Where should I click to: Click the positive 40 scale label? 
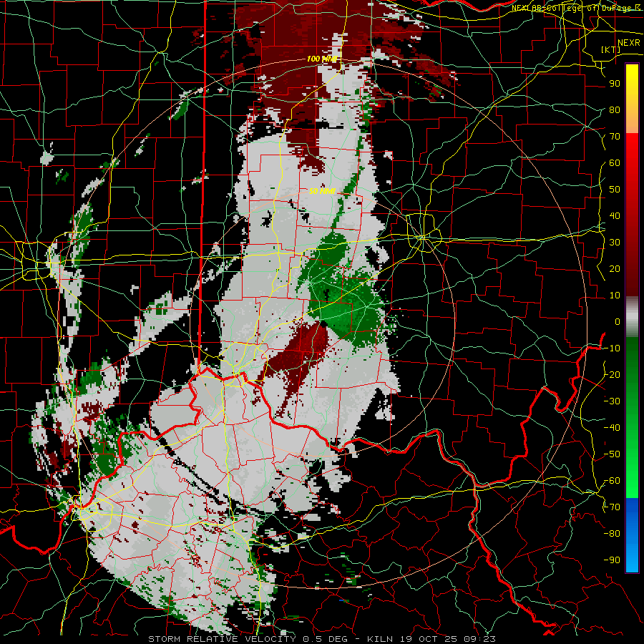coord(615,216)
